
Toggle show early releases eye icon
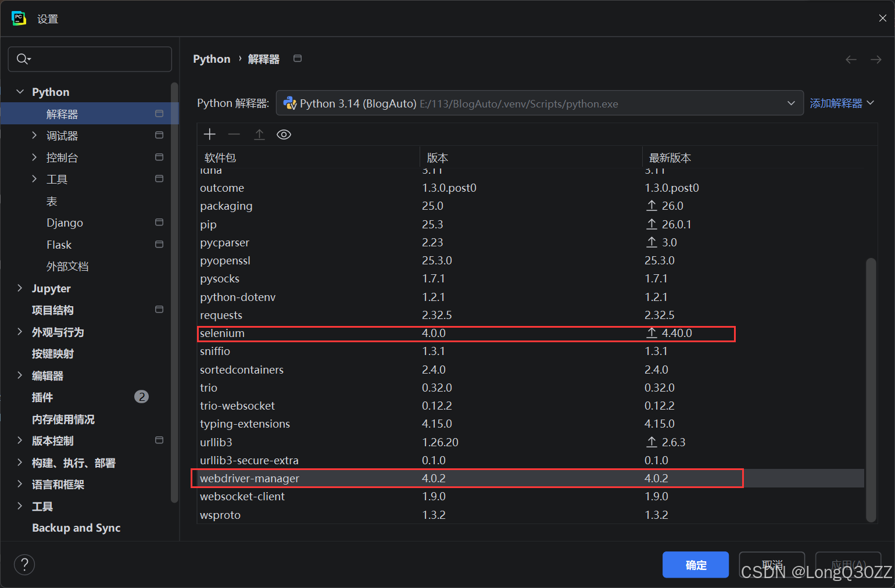tap(284, 134)
